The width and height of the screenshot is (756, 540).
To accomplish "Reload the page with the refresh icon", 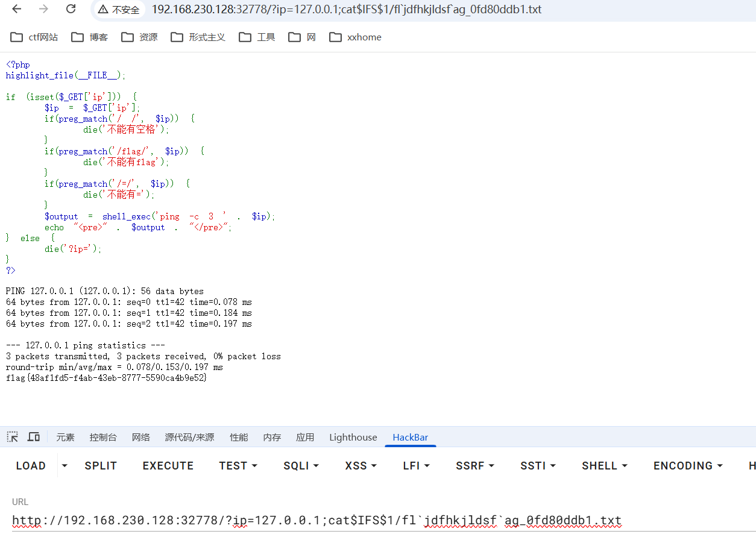I will (71, 9).
